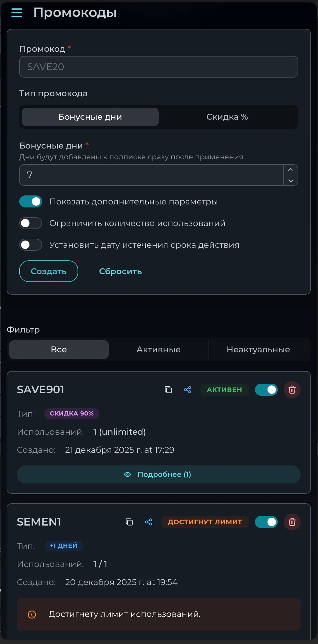Delete the SAVE901 promo code
This screenshot has height=644, width=318.
[292, 390]
